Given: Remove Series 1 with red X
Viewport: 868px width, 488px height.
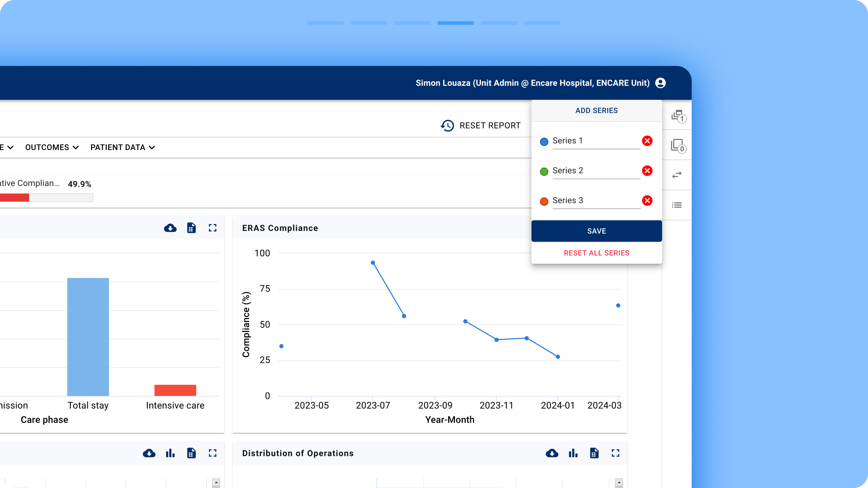Looking at the screenshot, I should (647, 141).
